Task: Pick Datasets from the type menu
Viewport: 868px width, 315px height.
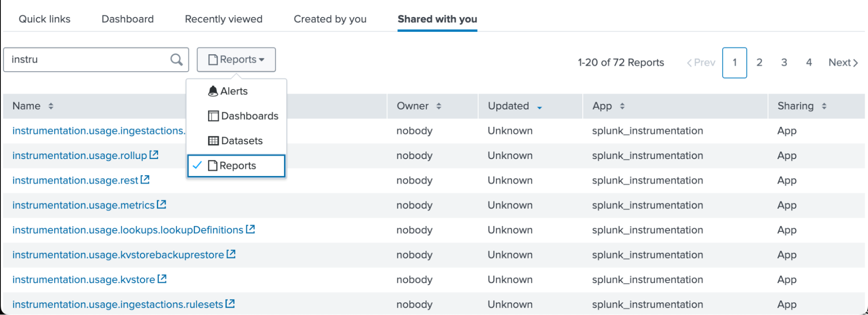Action: tap(241, 141)
